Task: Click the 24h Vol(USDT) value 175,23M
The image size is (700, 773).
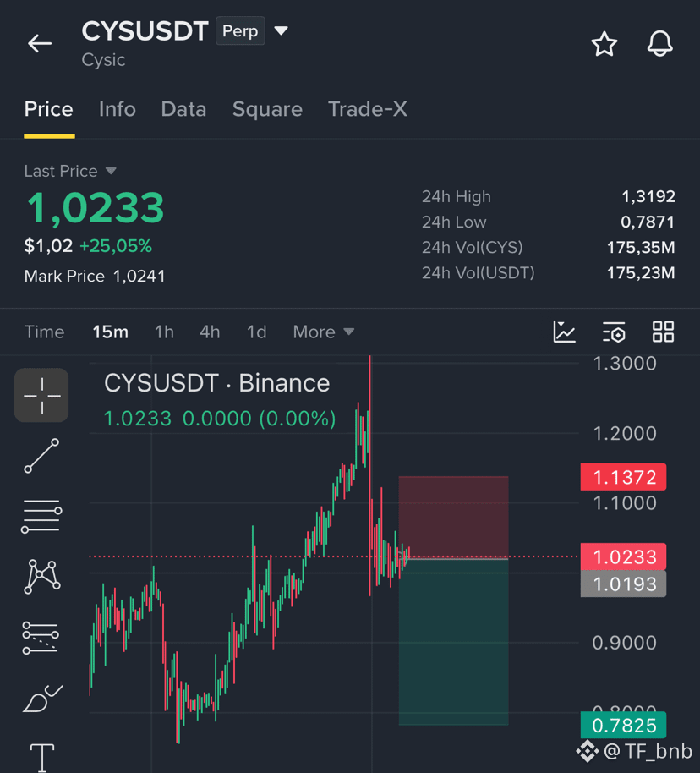Action: coord(641,273)
